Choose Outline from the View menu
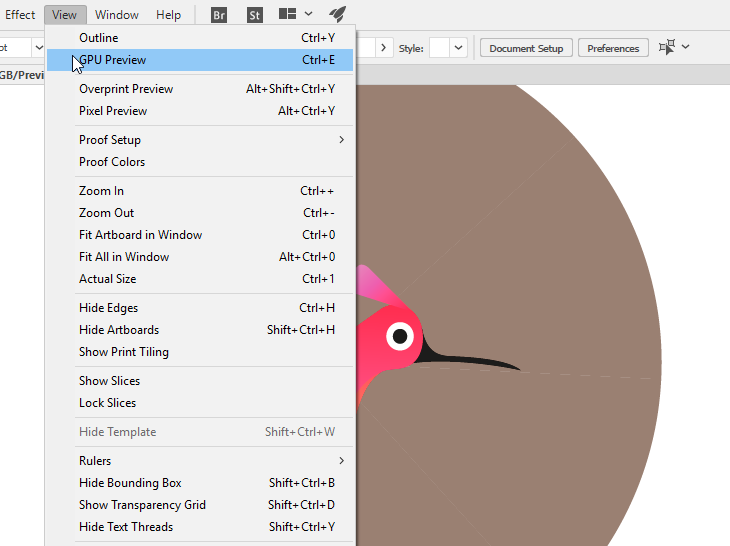This screenshot has width=730, height=546. [x=200, y=38]
